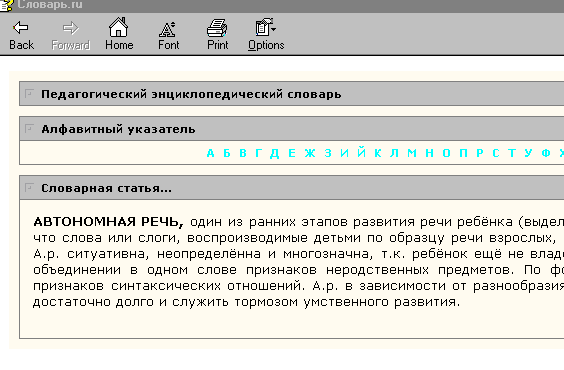The width and height of the screenshot is (564, 370).
Task: Open letter Б in alphabet index
Action: click(x=227, y=153)
